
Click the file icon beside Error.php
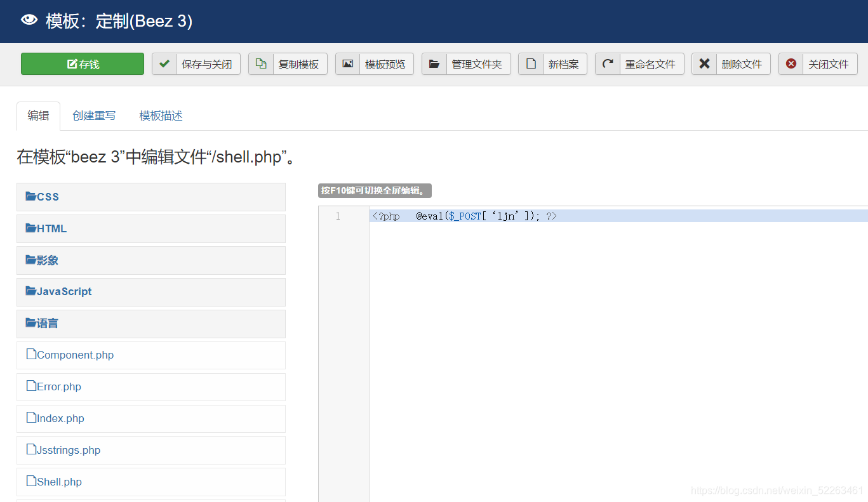click(x=31, y=386)
